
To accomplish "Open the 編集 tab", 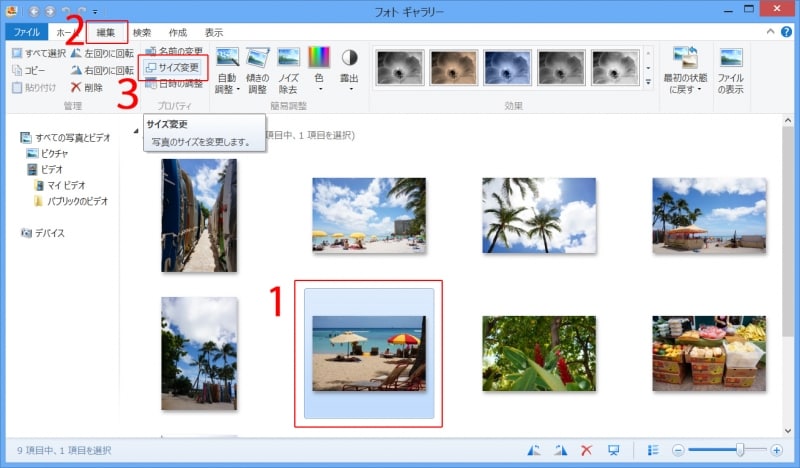I will pyautogui.click(x=106, y=32).
